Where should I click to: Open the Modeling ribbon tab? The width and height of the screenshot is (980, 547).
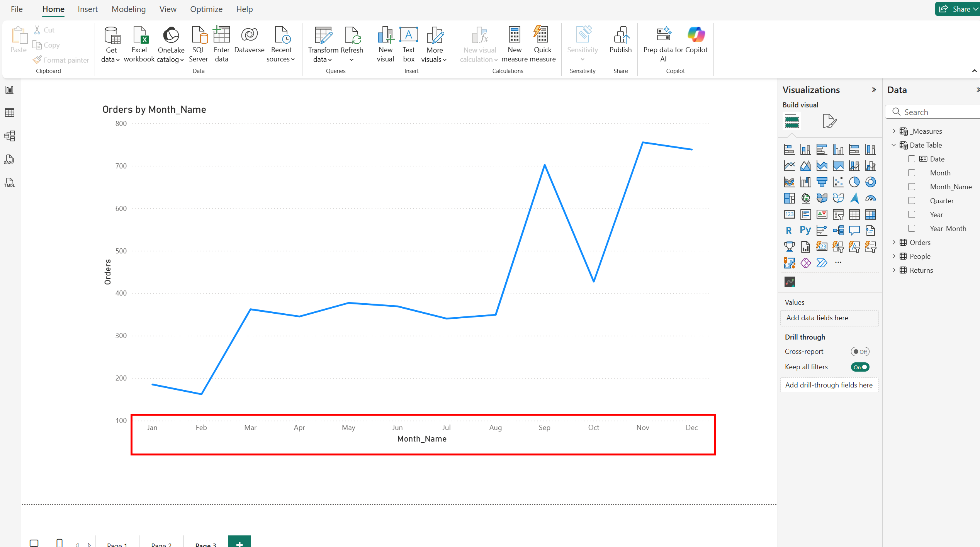click(x=129, y=9)
